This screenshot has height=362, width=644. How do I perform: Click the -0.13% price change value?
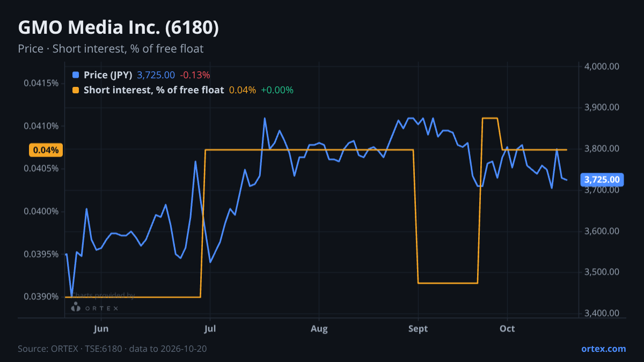click(x=195, y=75)
